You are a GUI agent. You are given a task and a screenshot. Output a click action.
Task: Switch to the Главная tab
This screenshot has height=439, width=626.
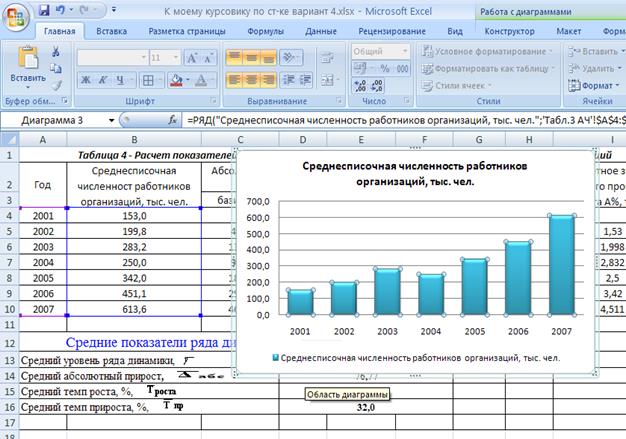(x=59, y=31)
